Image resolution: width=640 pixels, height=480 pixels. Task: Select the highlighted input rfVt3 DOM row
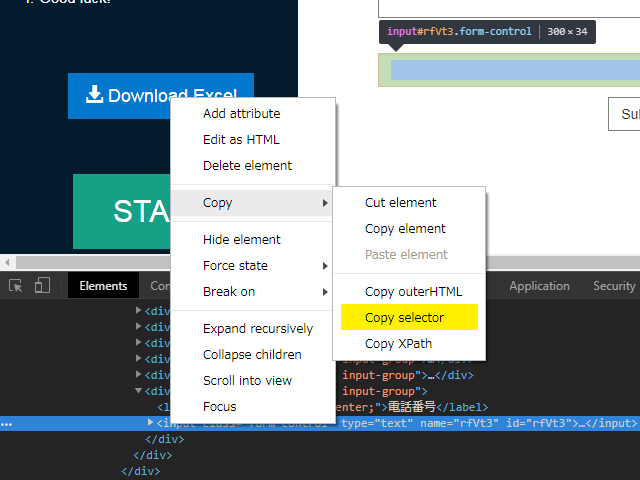coord(320,423)
